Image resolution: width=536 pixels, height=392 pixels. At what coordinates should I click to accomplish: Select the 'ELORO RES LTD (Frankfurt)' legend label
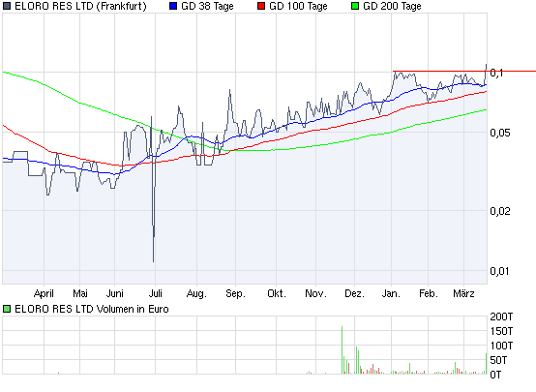click(80, 6)
